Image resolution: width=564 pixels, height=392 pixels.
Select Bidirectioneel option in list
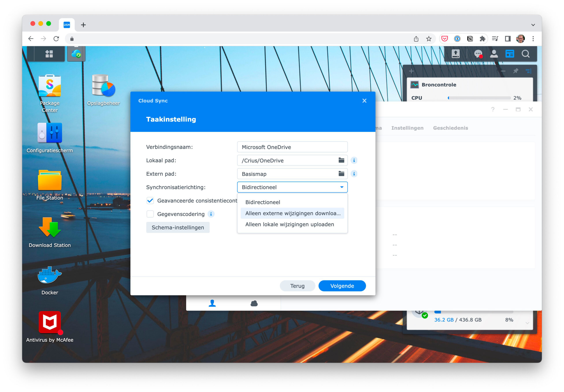[x=292, y=202]
